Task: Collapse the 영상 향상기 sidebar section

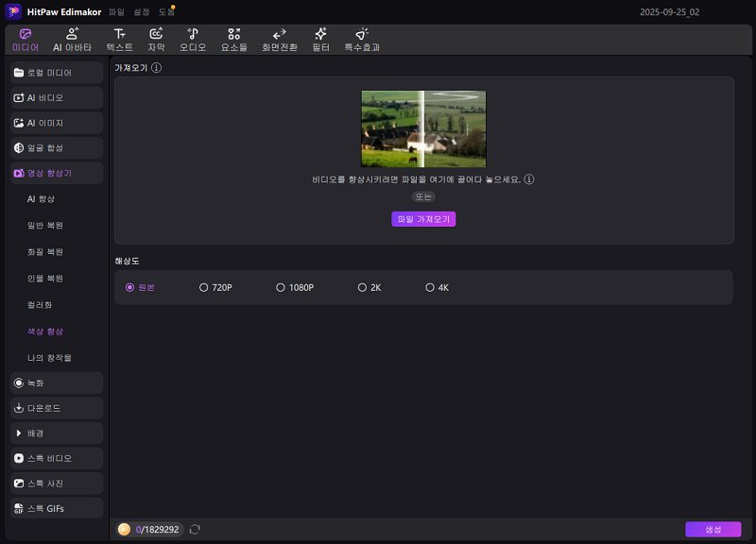Action: [x=57, y=173]
